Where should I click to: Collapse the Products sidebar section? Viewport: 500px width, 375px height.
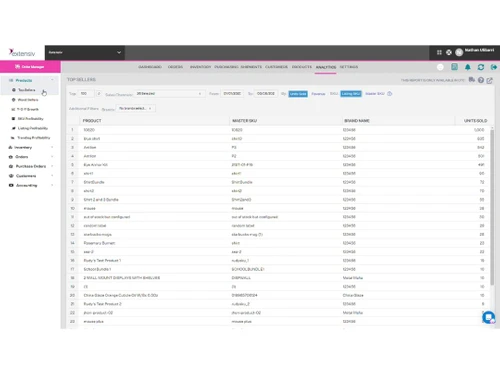coord(30,80)
